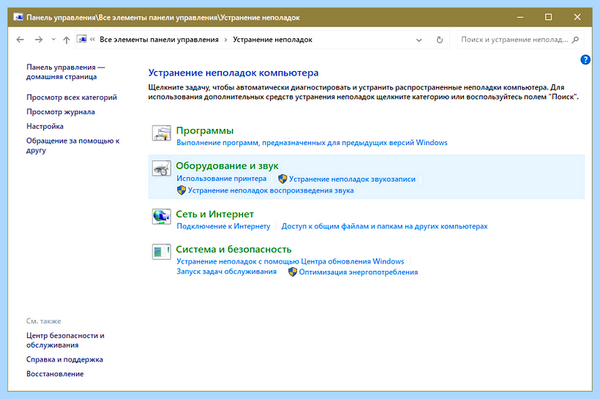Open Обращение за помощью к другу
600x399 pixels.
pos(73,145)
